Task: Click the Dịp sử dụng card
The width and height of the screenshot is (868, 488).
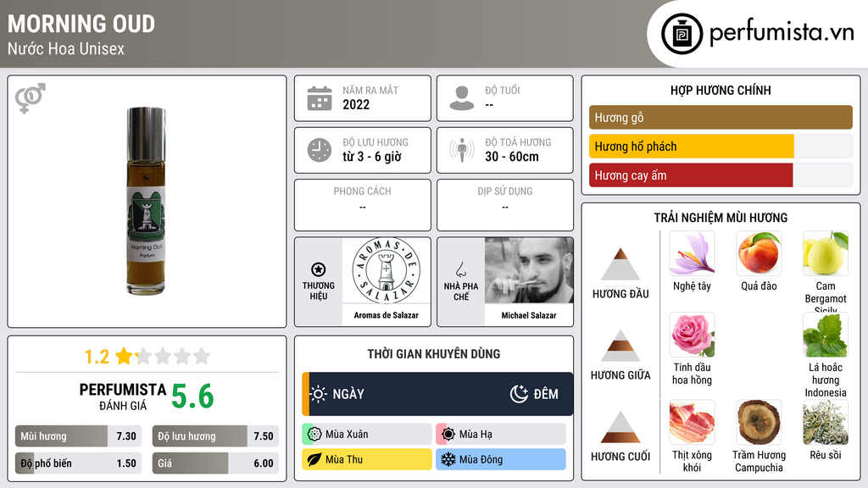Action: click(x=505, y=205)
